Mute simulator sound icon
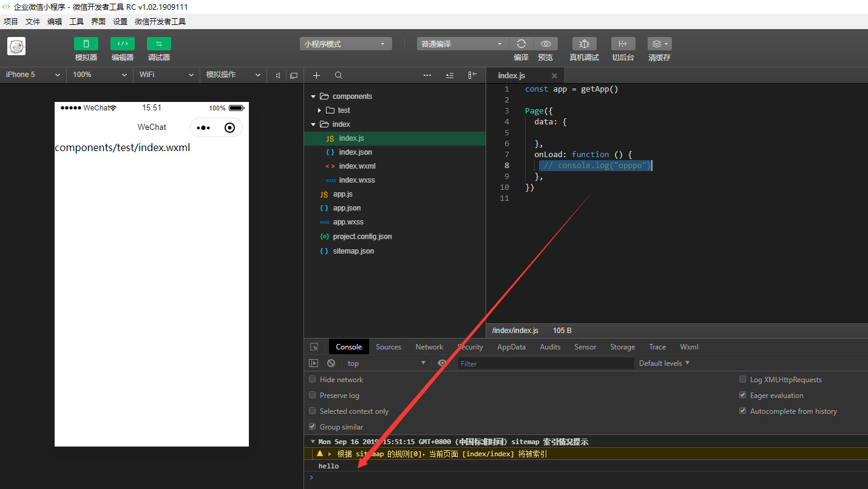The width and height of the screenshot is (868, 489). [x=278, y=75]
